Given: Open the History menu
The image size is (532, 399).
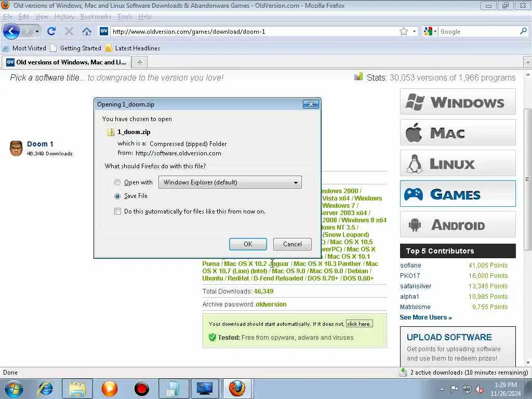Looking at the screenshot, I should 64,17.
